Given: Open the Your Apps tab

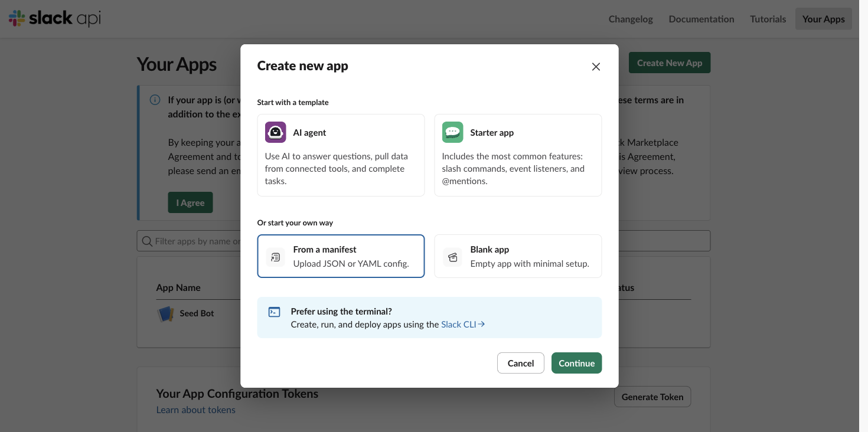Looking at the screenshot, I should (x=823, y=19).
